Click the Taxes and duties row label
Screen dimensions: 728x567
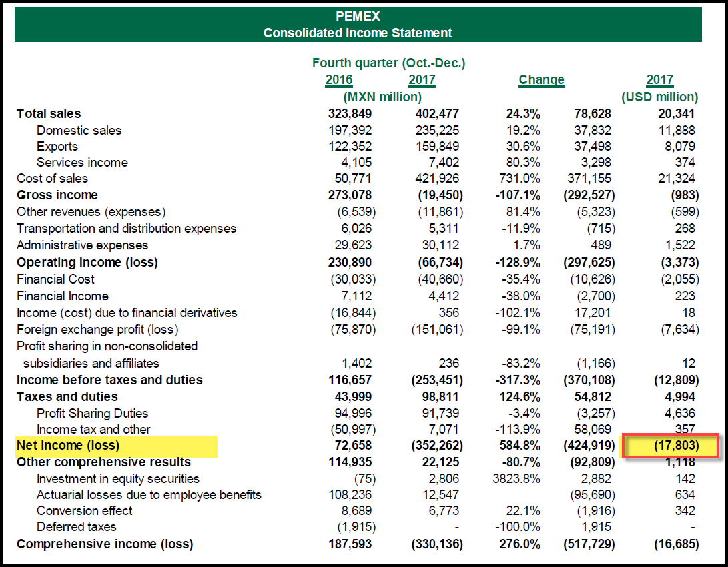pos(67,397)
